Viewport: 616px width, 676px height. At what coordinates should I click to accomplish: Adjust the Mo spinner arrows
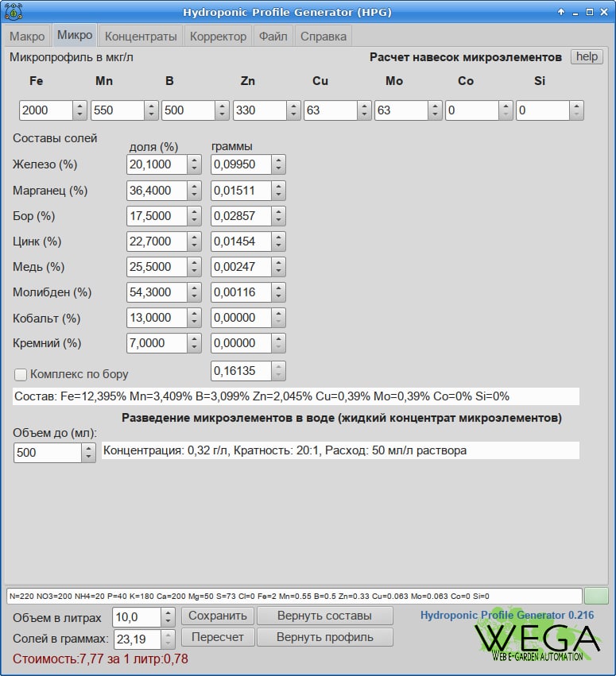pyautogui.click(x=436, y=110)
